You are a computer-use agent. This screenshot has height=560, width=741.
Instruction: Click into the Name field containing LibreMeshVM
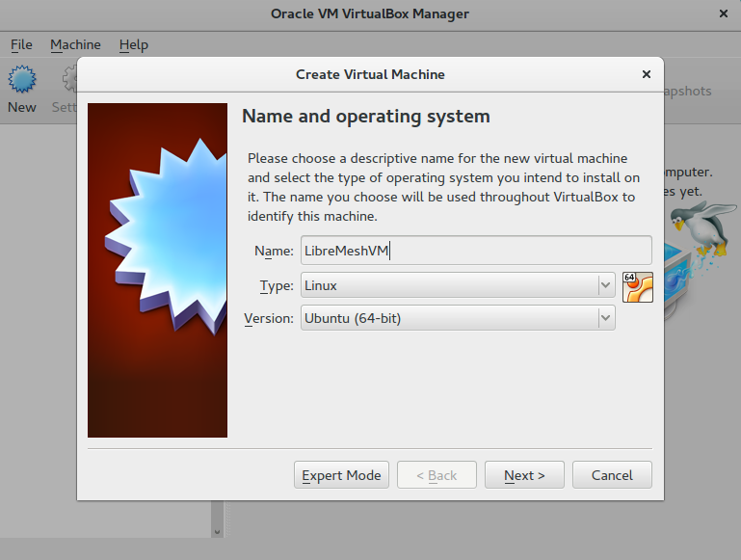[476, 251]
